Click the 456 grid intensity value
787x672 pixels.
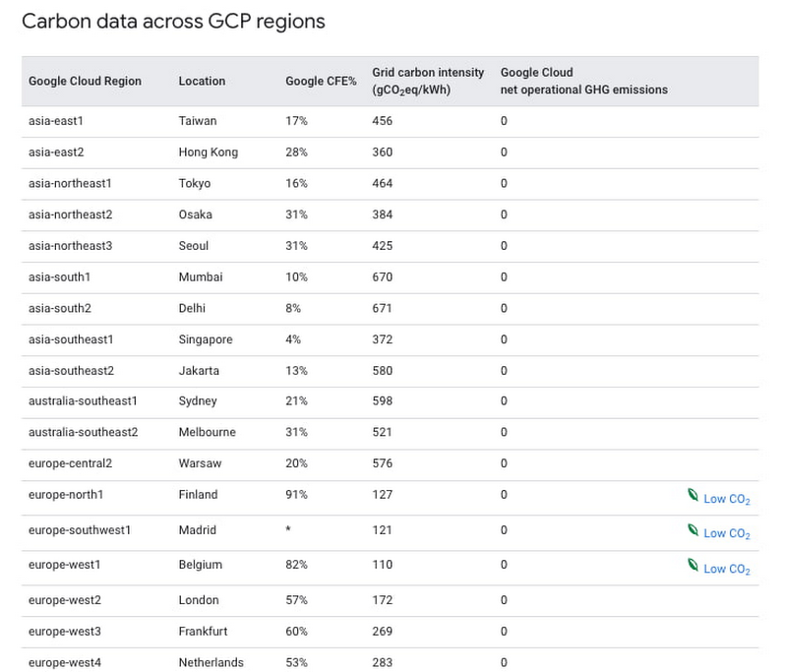pyautogui.click(x=382, y=121)
